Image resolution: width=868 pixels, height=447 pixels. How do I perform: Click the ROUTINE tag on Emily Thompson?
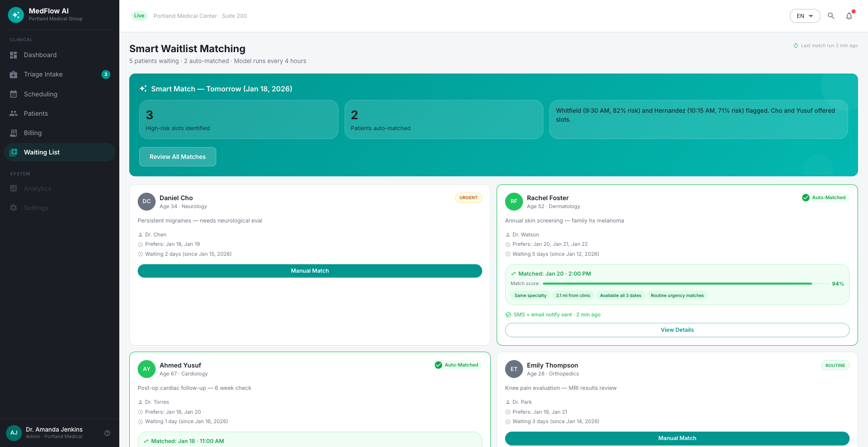835,365
